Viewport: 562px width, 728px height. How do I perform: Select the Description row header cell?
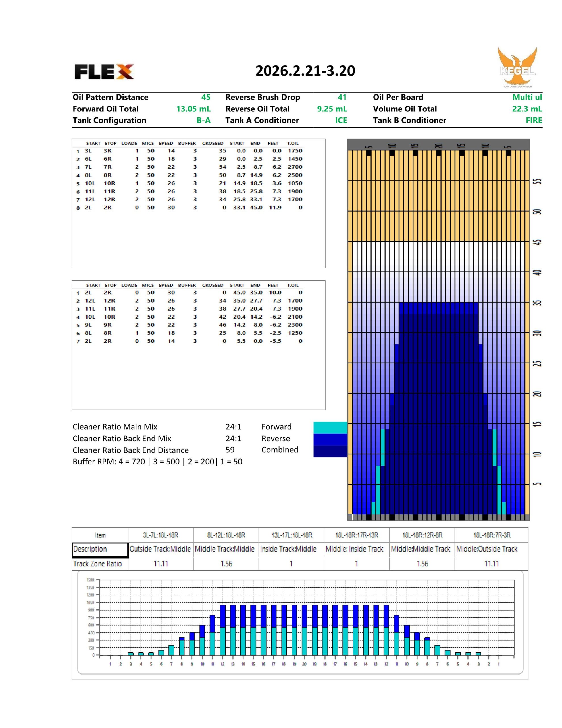[100, 550]
